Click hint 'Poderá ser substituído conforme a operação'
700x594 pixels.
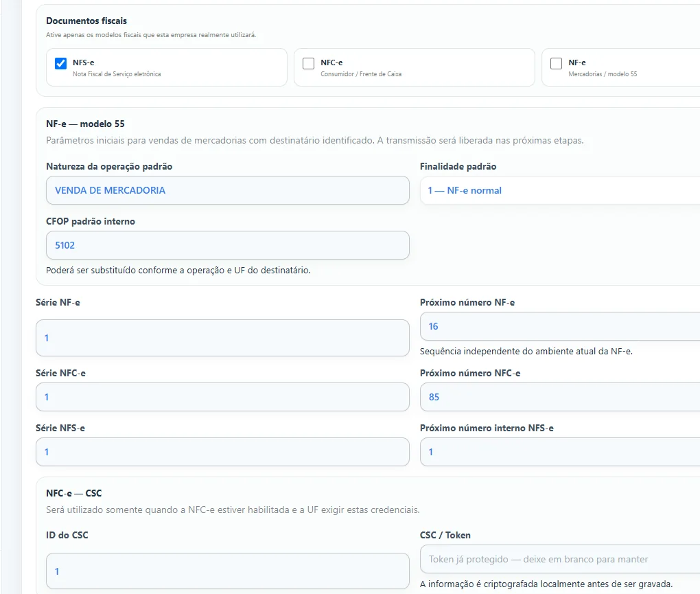coord(178,270)
